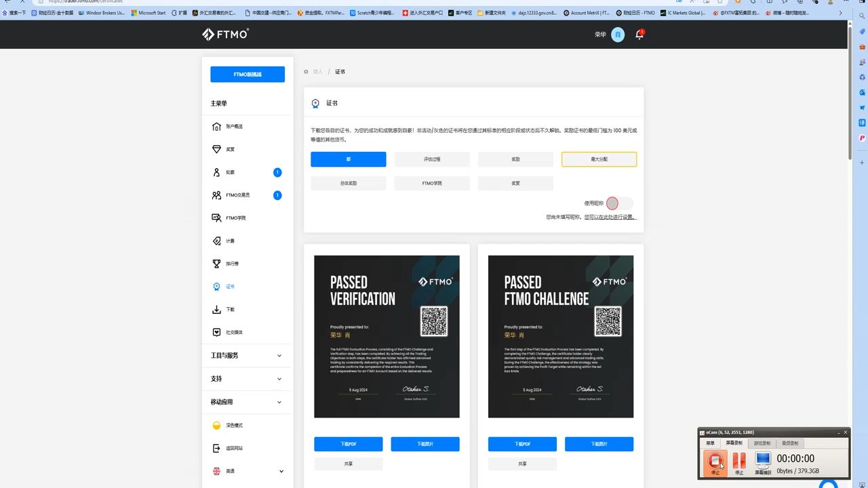This screenshot has height=488, width=868.
Task: Click the heart icon beside 社交媒体
Action: coord(216,332)
